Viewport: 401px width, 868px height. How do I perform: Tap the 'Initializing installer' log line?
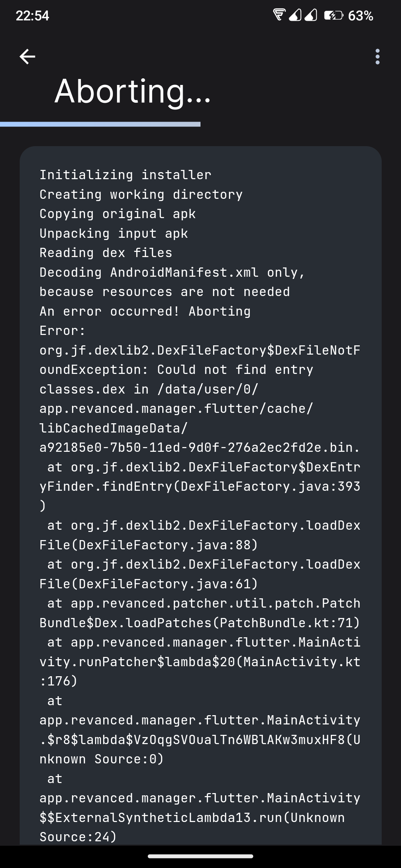(125, 174)
